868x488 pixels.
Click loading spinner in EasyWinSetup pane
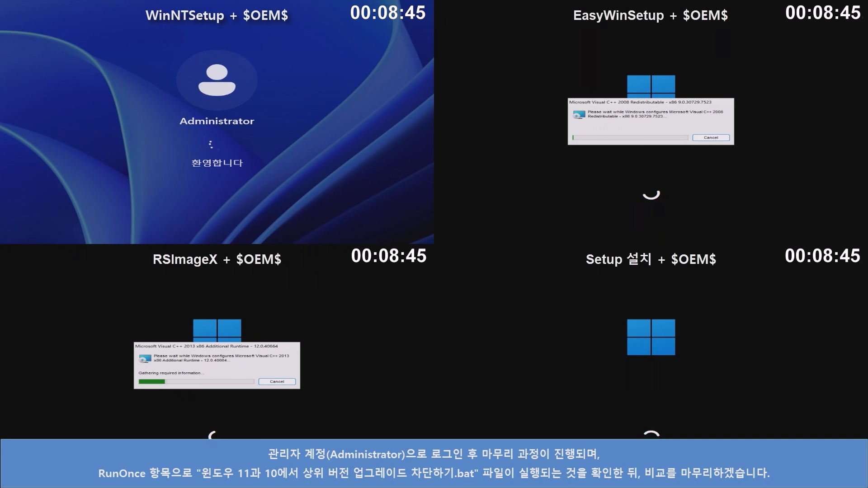tap(651, 194)
